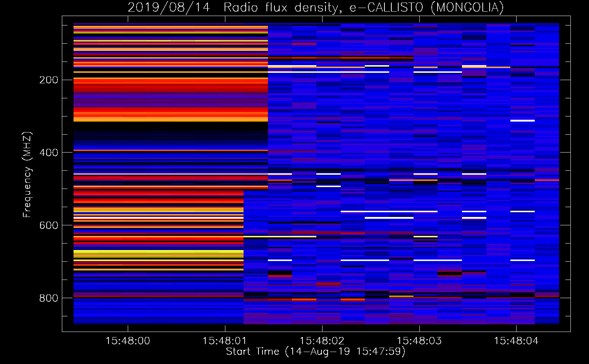Click the 400 frequency tick label

pyautogui.click(x=49, y=153)
